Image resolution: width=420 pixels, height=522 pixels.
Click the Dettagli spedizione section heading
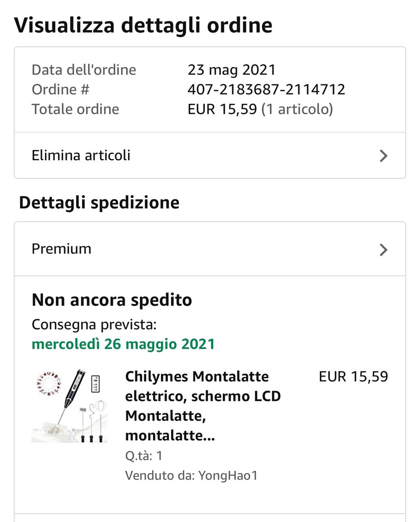[x=99, y=203]
